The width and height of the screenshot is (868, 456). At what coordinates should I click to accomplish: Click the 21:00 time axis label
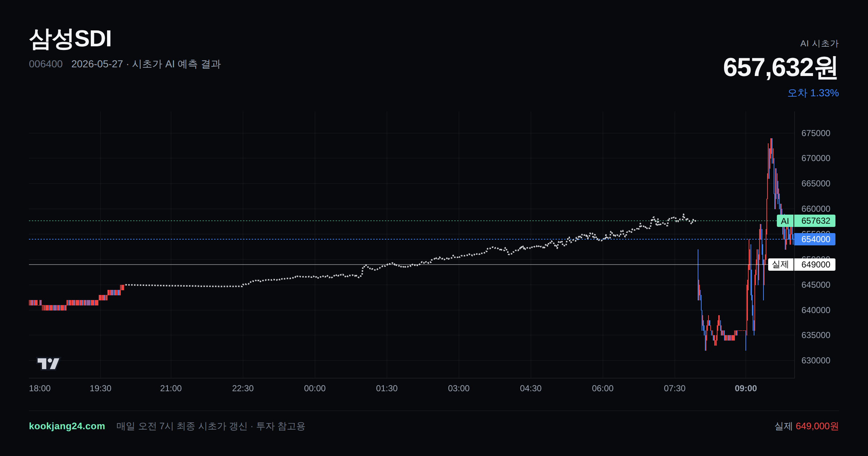click(171, 388)
